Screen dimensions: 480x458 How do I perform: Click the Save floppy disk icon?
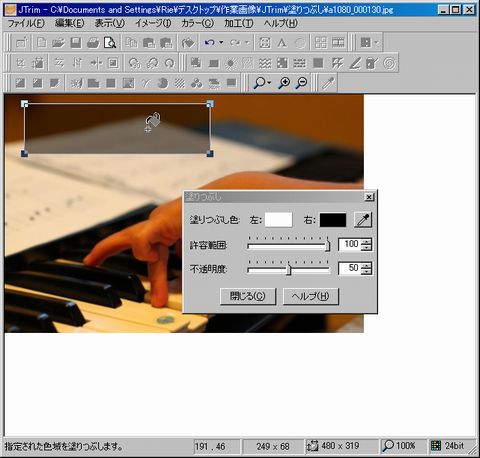tap(76, 43)
